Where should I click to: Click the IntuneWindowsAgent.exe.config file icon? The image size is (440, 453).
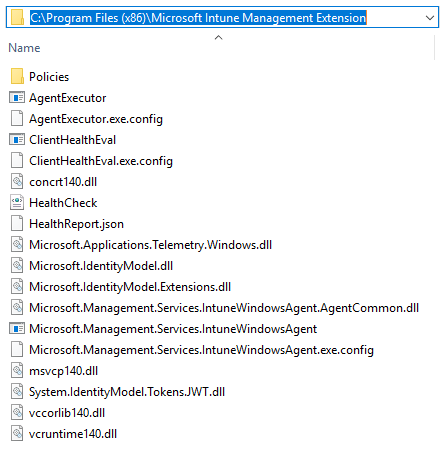pos(17,350)
